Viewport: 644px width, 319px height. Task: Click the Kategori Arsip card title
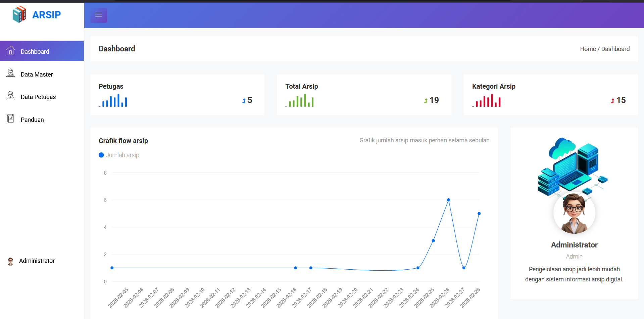point(494,86)
